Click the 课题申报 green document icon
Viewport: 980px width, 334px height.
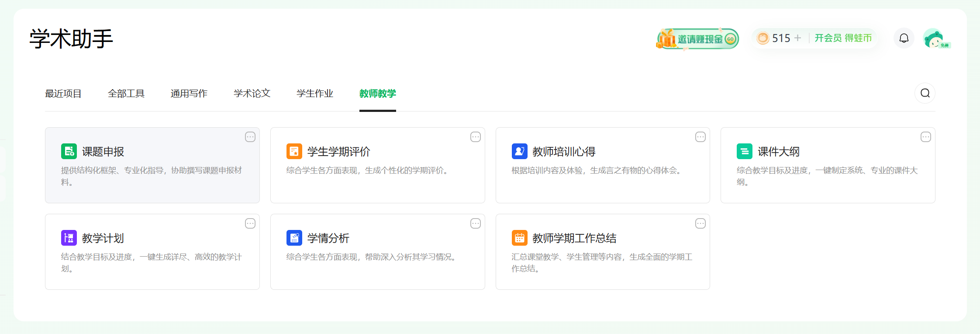69,151
